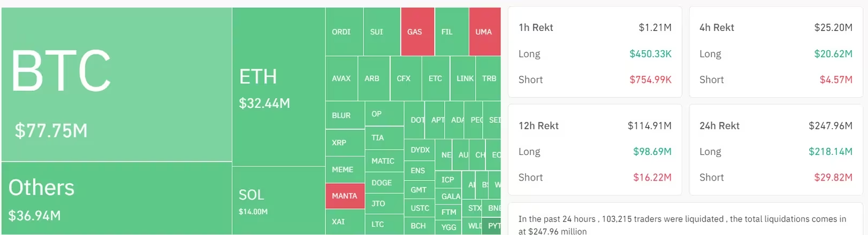Select the 12h Rekt summary card
868x235 pixels.
pyautogui.click(x=595, y=150)
